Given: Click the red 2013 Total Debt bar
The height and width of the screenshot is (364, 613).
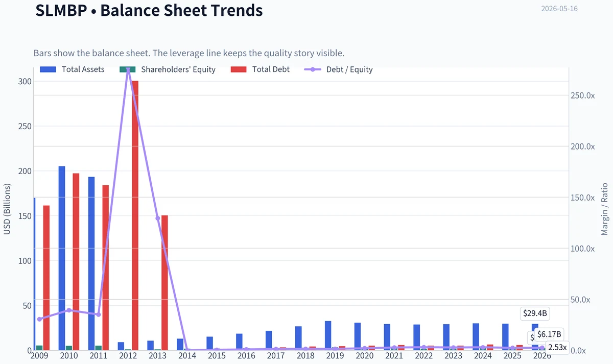Looking at the screenshot, I should click(x=164, y=283).
